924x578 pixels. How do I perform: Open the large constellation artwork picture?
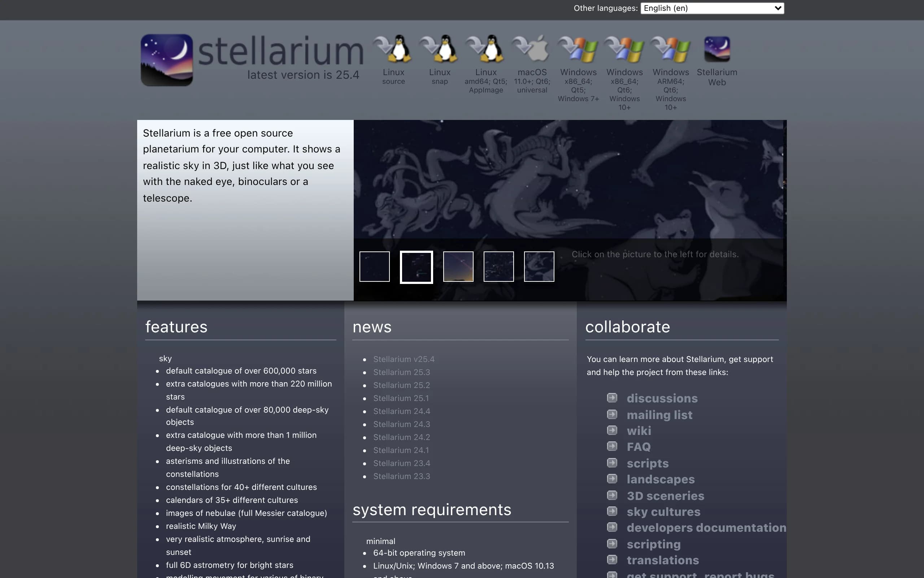[569, 180]
